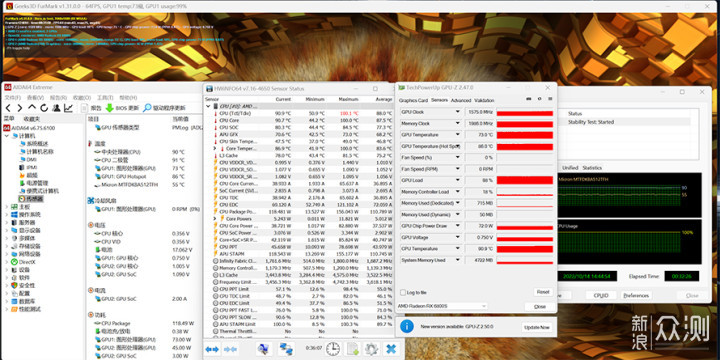Image resolution: width=720 pixels, height=360 pixels.
Task: Enable the Log to file checkbox
Action: click(x=403, y=292)
